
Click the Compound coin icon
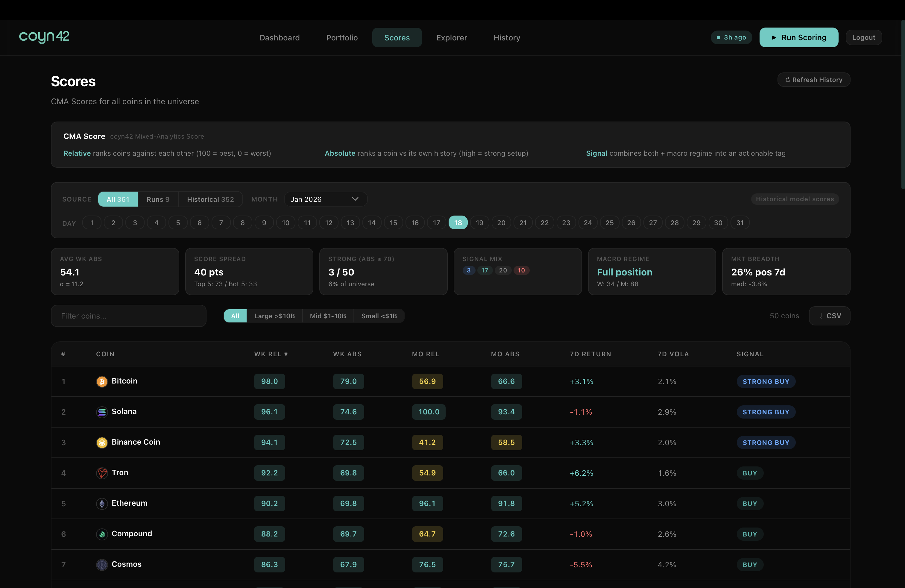coord(101,534)
